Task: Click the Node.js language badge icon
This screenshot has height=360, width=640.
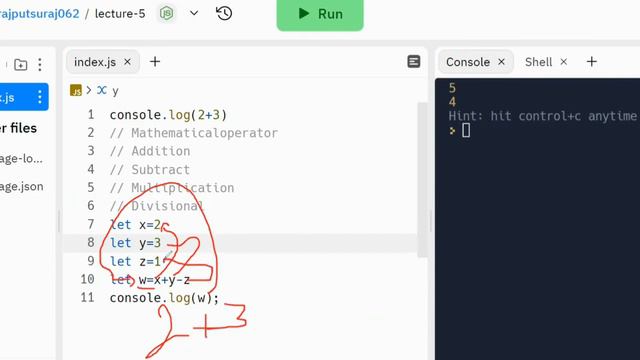Action: 167,13
